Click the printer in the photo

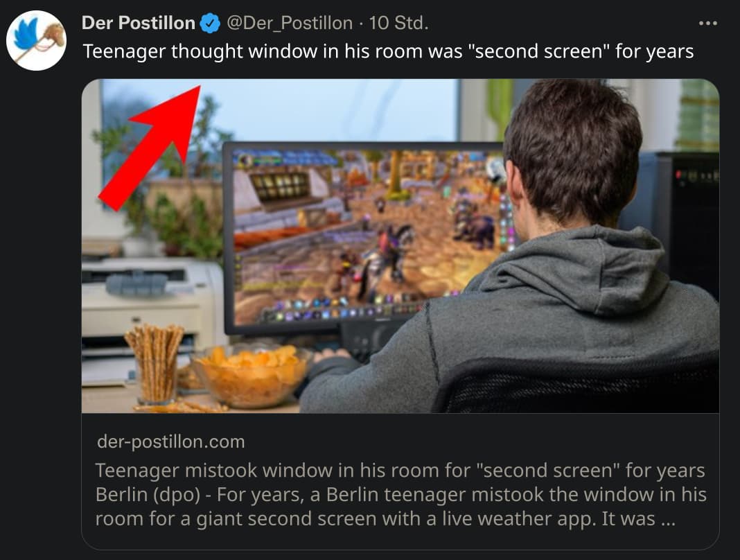(152, 315)
